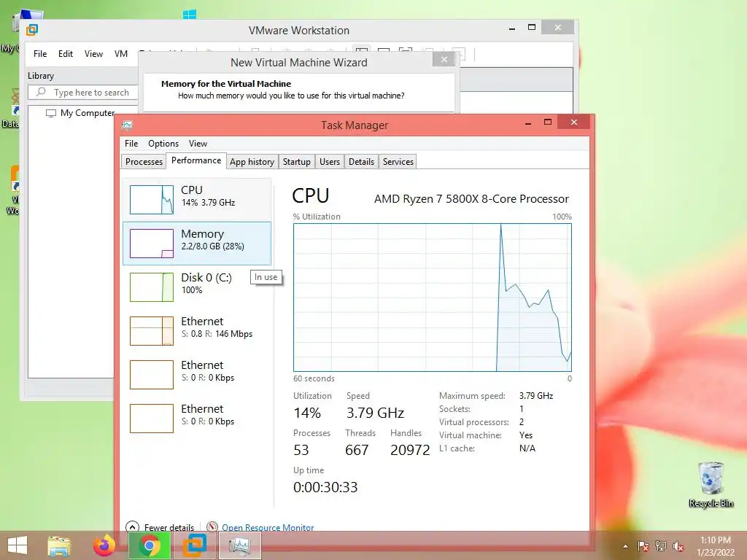Viewport: 747px width, 560px height.
Task: Maximize the VMware Workstation window
Action: (x=532, y=28)
